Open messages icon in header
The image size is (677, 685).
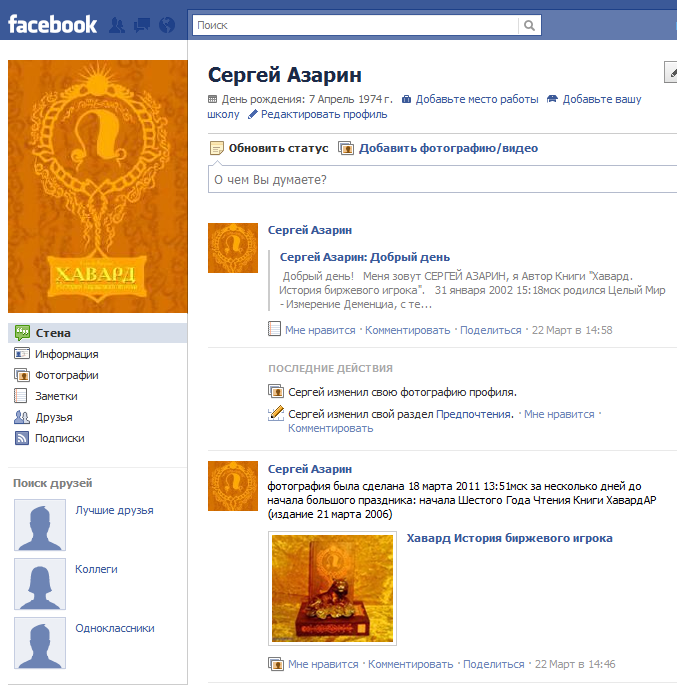(x=142, y=25)
